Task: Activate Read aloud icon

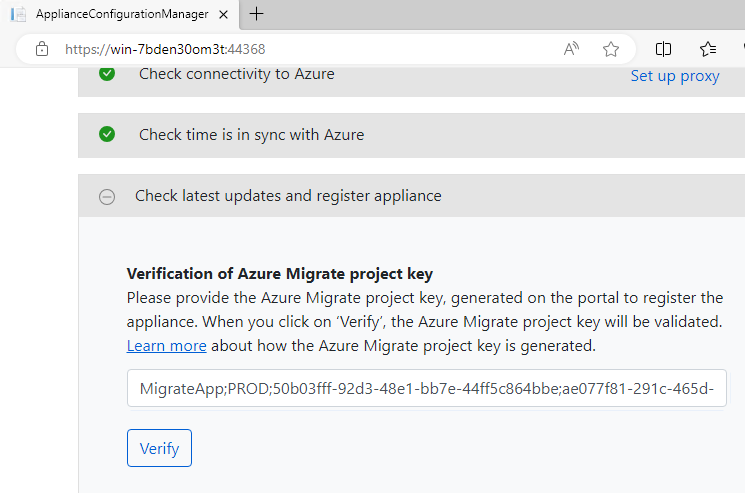Action: 571,49
